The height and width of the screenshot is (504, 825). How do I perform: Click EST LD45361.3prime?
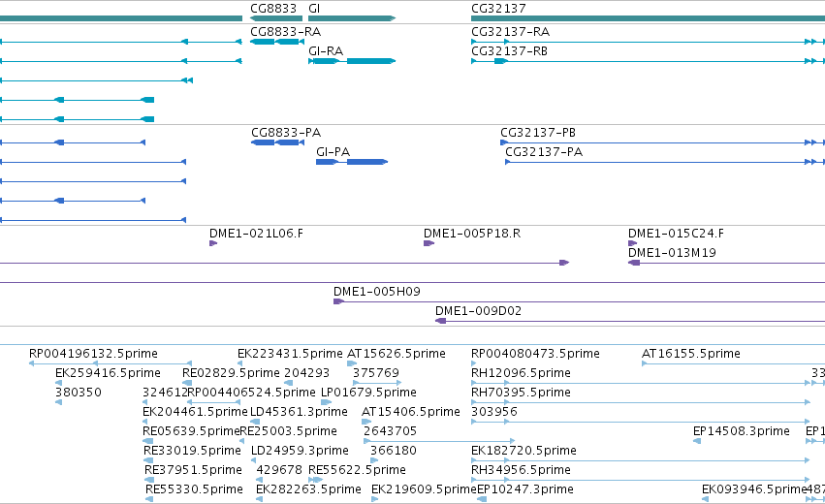299,412
